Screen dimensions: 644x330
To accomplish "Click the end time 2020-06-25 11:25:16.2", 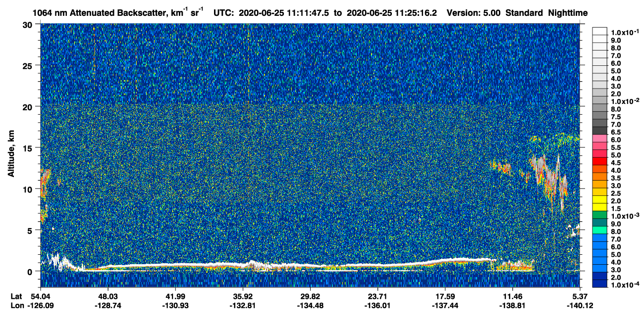I will click(392, 13).
